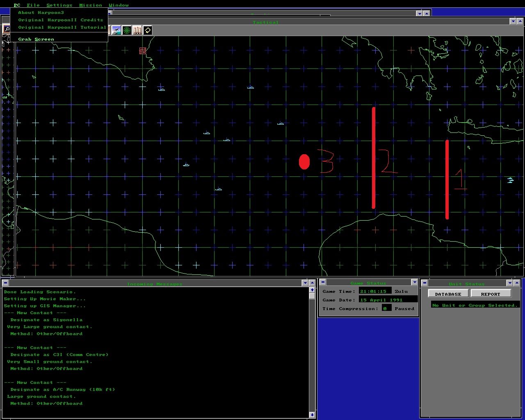Screen dimensions: 525x420
Task: Click background window's down-arrow button
Action: 419,14
